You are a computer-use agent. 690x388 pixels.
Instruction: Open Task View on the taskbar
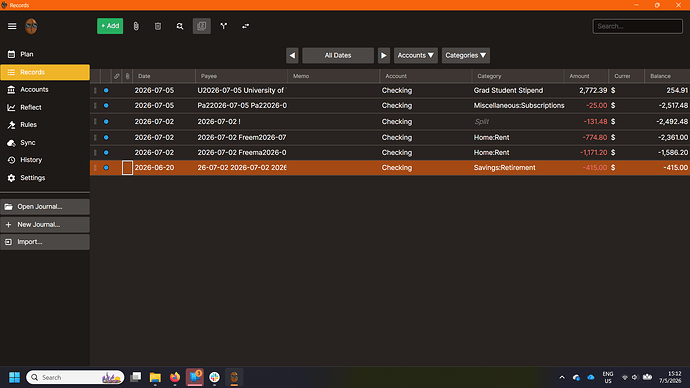click(136, 377)
